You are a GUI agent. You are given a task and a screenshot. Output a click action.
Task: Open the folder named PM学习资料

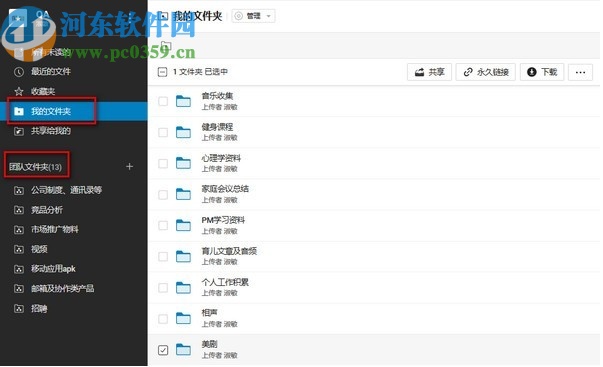tap(223, 220)
